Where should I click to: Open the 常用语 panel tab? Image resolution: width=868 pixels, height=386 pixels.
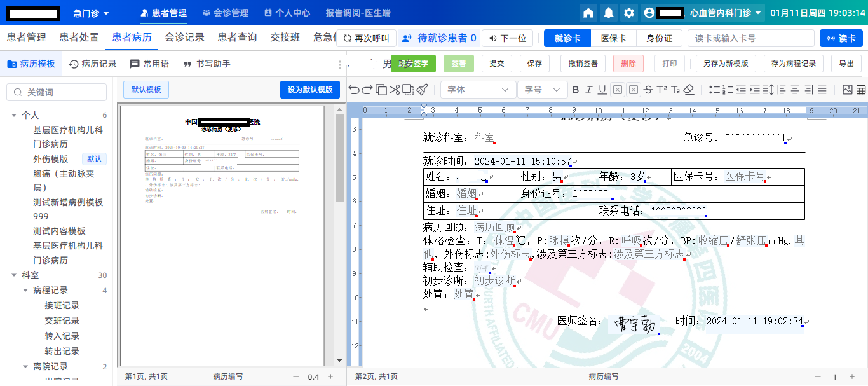tap(149, 64)
